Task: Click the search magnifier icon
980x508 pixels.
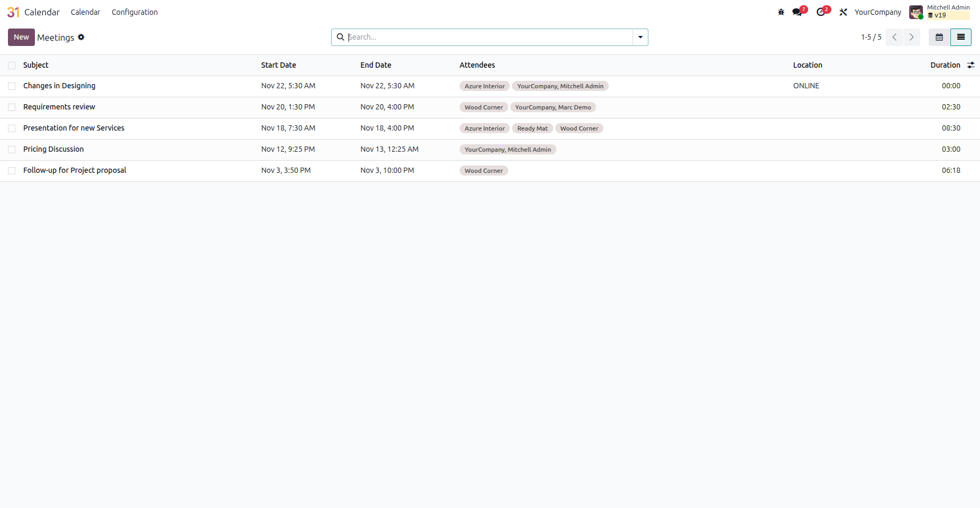Action: click(x=341, y=37)
